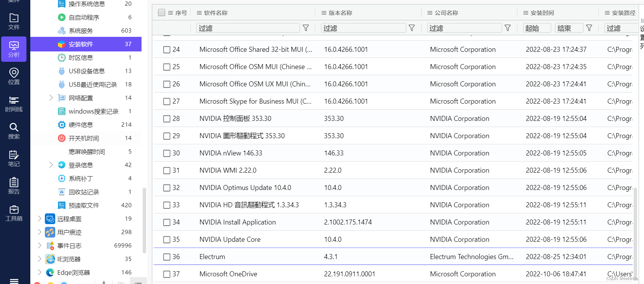Open the 搜索 search panel
Image resolution: width=644 pixels, height=284 pixels.
(14, 131)
